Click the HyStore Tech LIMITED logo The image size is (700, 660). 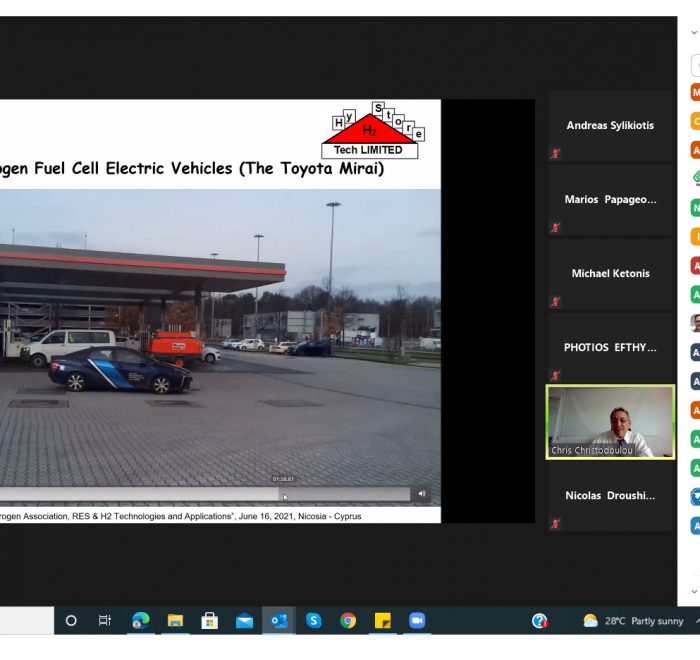click(x=372, y=130)
